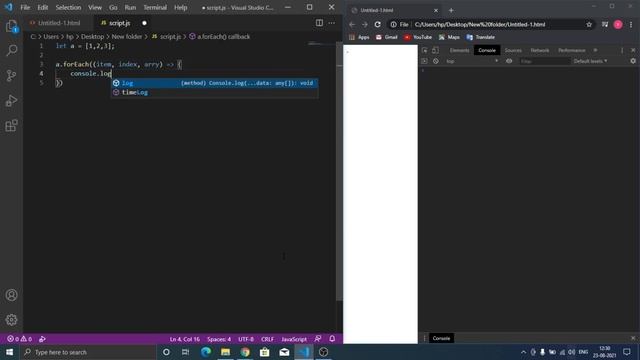
Task: Change Spaces: 4 indentation setting
Action: click(x=219, y=339)
